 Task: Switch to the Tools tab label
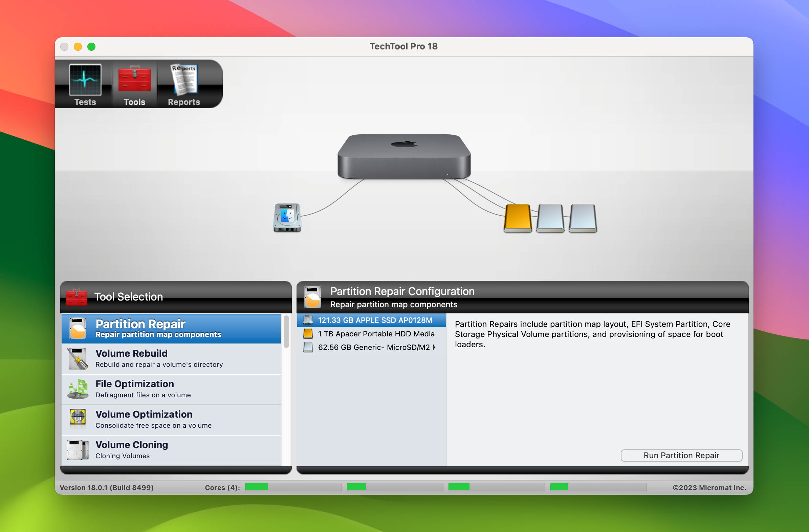point(135,102)
